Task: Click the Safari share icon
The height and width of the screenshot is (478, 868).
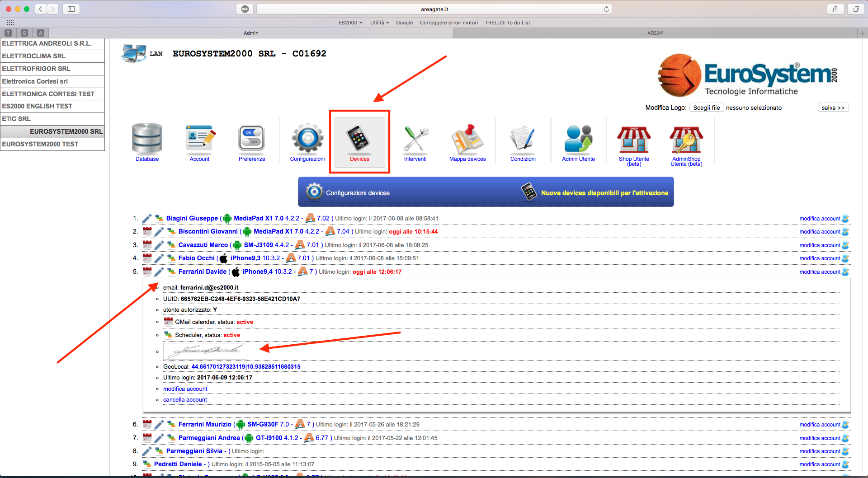Action: point(835,9)
